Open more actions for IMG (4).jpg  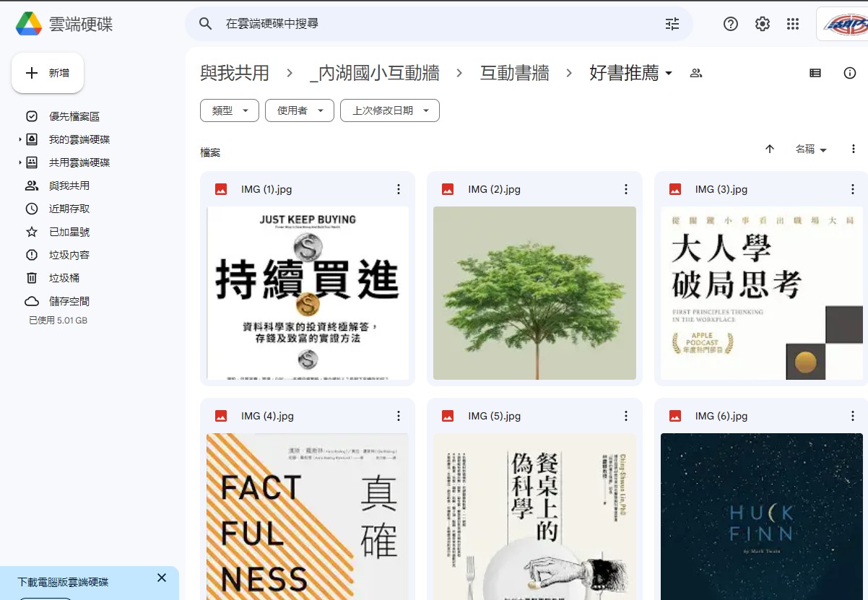point(399,416)
